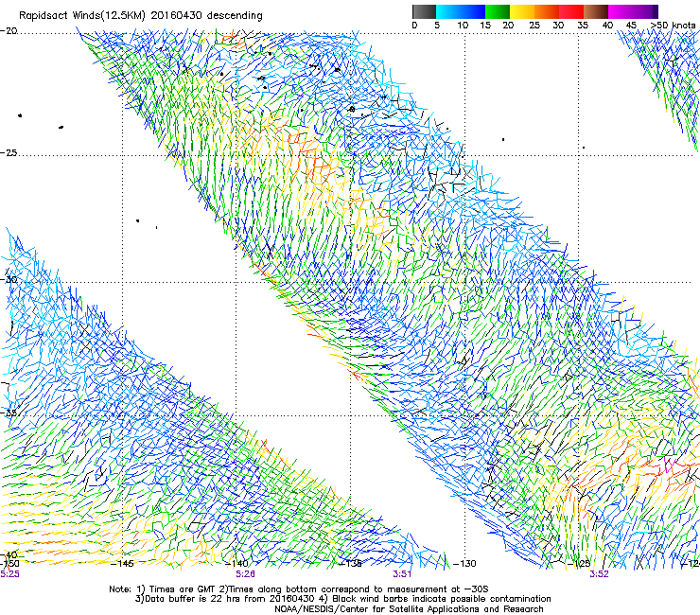The image size is (700, 615).
Task: Click the '-135' longitude axis label
Action: pos(351,564)
